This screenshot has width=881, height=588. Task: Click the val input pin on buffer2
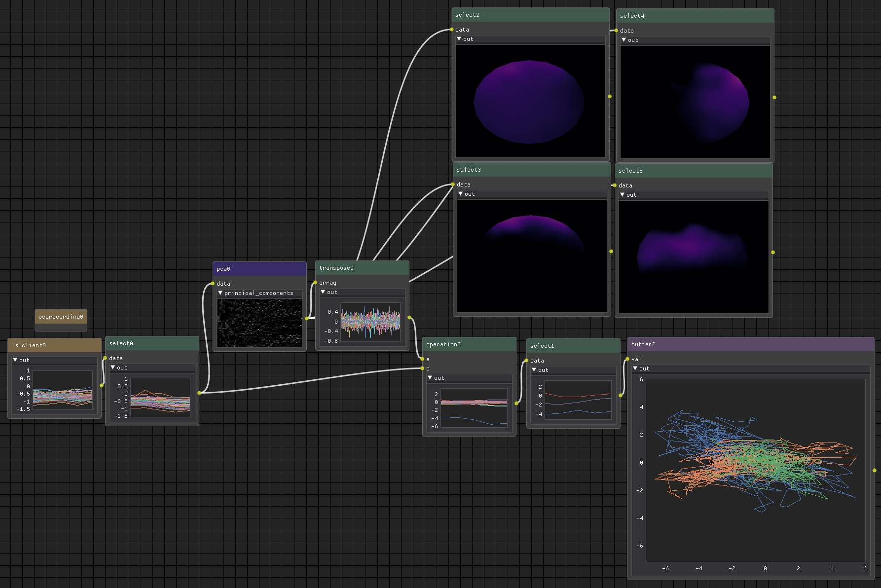tap(627, 359)
